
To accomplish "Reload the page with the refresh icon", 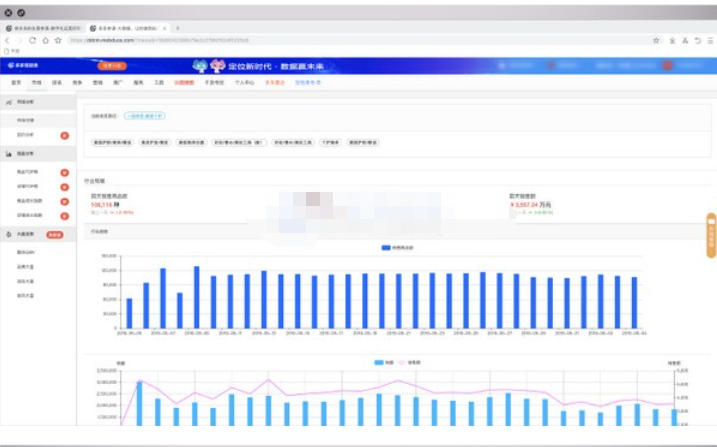I will tap(33, 41).
